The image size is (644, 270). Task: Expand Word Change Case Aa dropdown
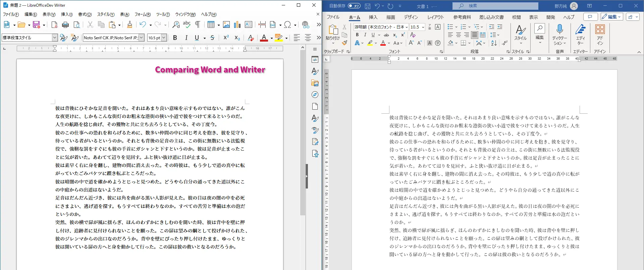click(x=401, y=43)
